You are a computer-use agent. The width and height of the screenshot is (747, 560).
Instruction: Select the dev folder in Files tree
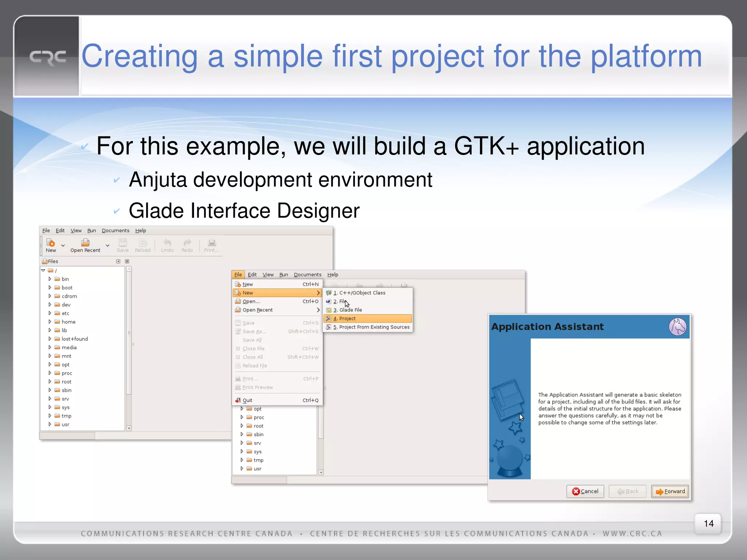click(66, 305)
